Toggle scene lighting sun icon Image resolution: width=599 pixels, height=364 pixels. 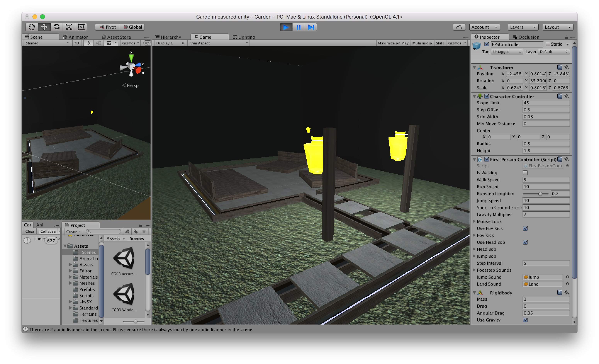[x=88, y=43]
